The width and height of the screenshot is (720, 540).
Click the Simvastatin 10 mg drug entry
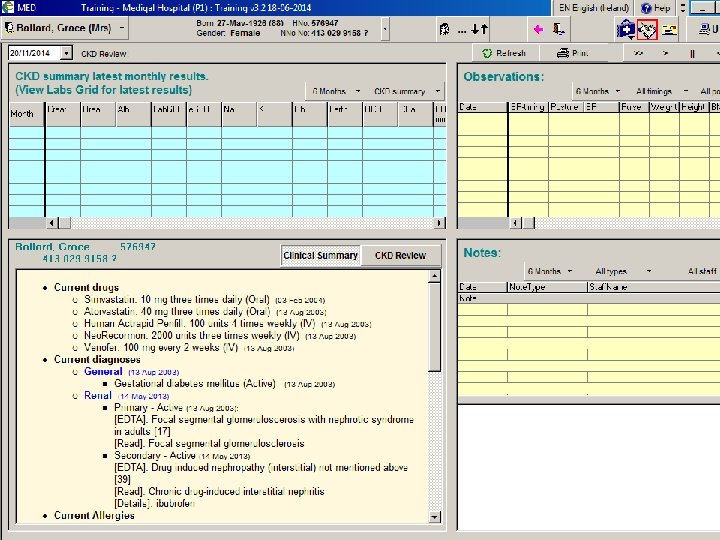click(204, 300)
